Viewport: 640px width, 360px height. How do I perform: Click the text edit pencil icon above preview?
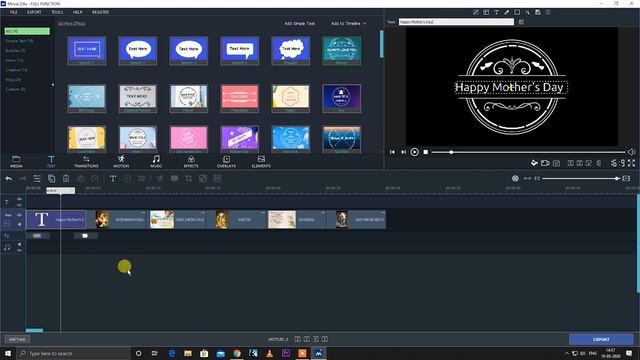click(476, 12)
